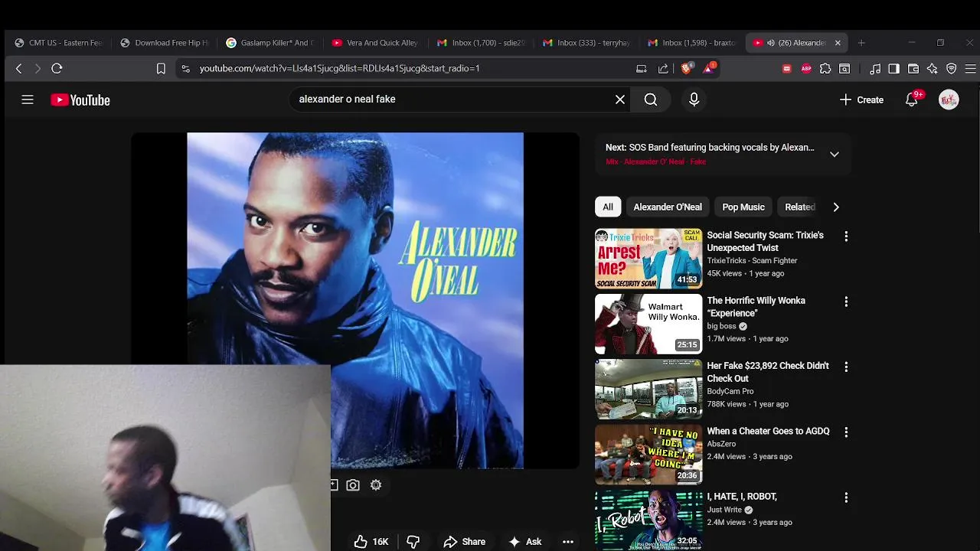Image resolution: width=980 pixels, height=551 pixels.
Task: Select the All filter chip
Action: [608, 207]
